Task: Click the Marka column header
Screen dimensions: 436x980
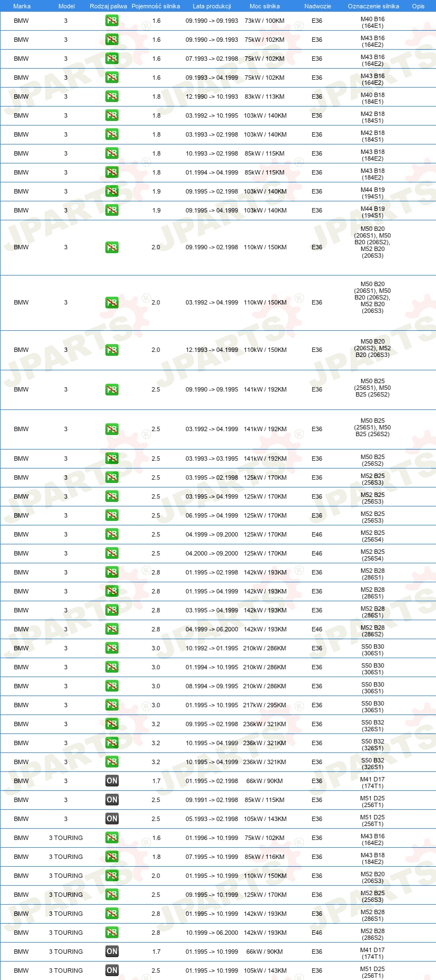Action: (22, 6)
